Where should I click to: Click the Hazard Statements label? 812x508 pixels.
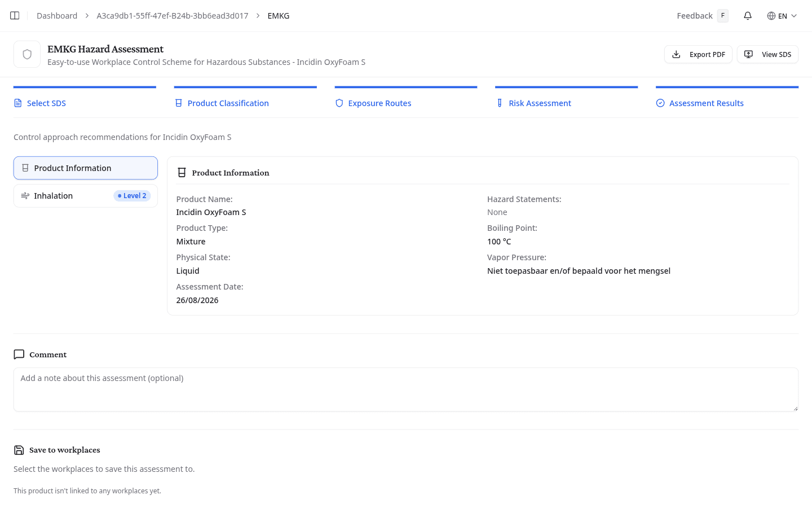tap(524, 199)
